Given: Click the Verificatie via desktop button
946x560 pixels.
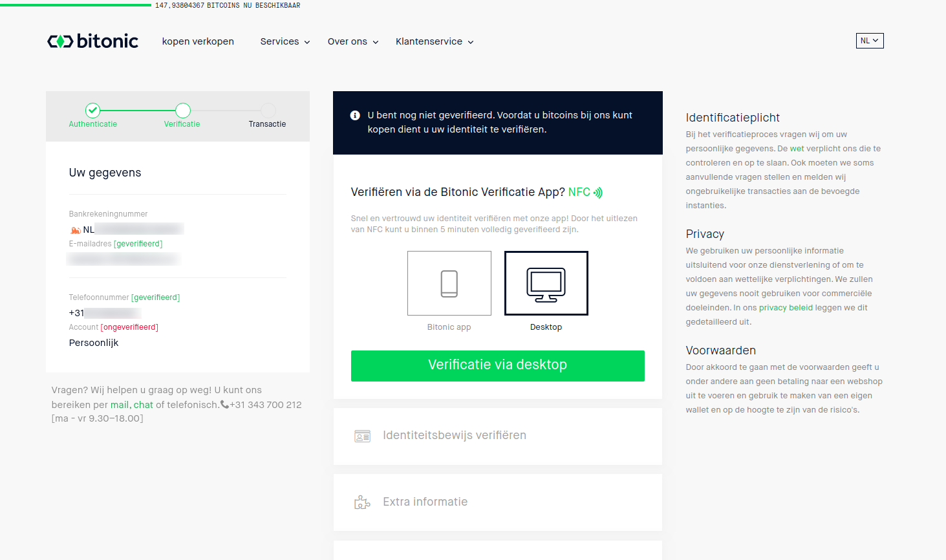Looking at the screenshot, I should pos(498,365).
